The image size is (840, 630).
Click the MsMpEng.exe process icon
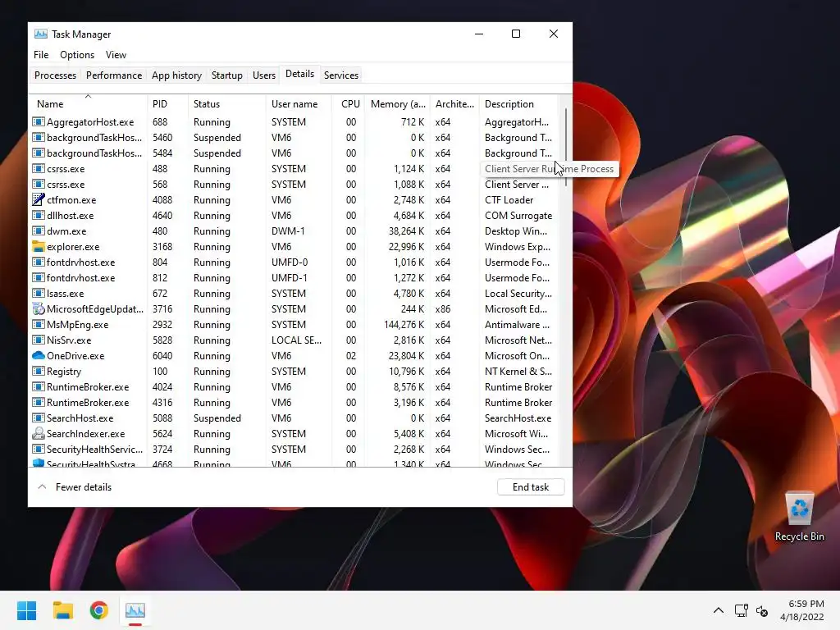coord(38,325)
